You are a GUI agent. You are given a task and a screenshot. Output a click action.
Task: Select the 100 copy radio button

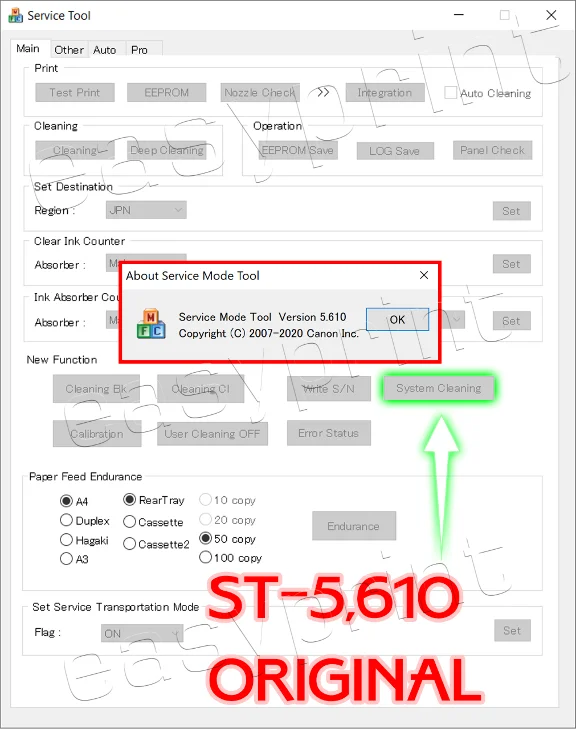(x=205, y=557)
